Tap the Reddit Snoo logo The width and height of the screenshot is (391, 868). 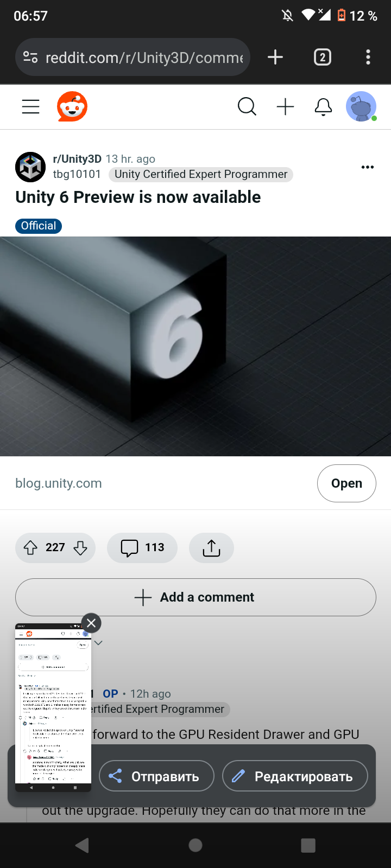pos(72,106)
